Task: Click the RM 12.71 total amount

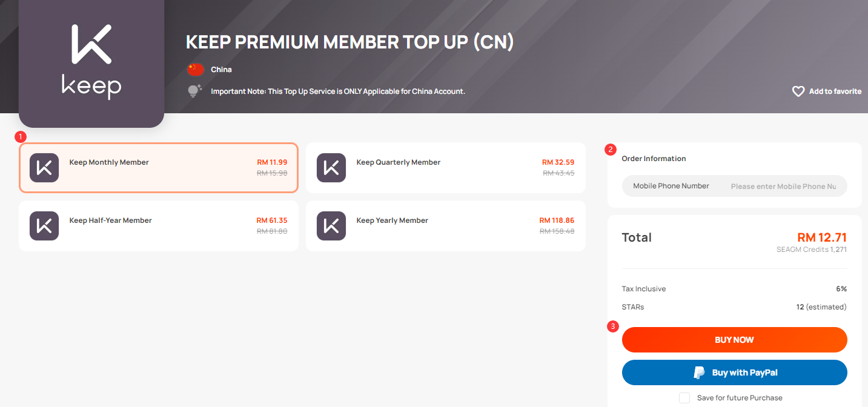Action: click(x=822, y=237)
